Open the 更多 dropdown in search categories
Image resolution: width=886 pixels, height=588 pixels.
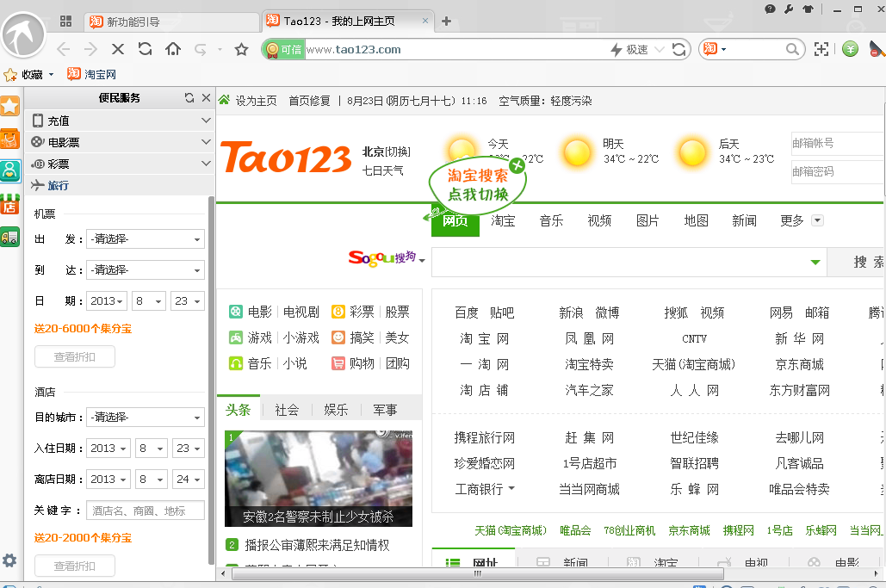[817, 220]
